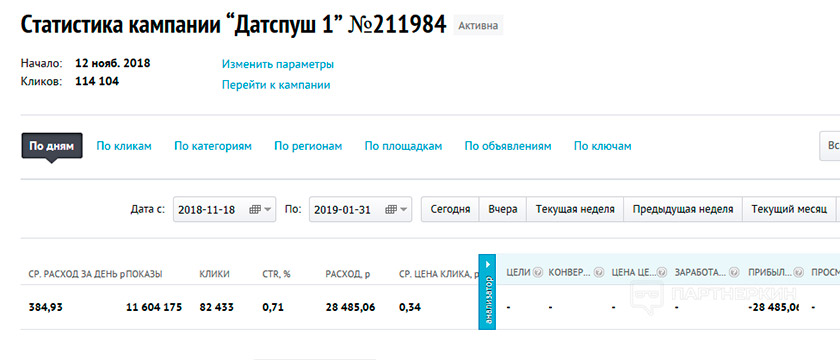Click the 12 нояб. 2018 start date
This screenshot has width=840, height=360.
click(112, 63)
